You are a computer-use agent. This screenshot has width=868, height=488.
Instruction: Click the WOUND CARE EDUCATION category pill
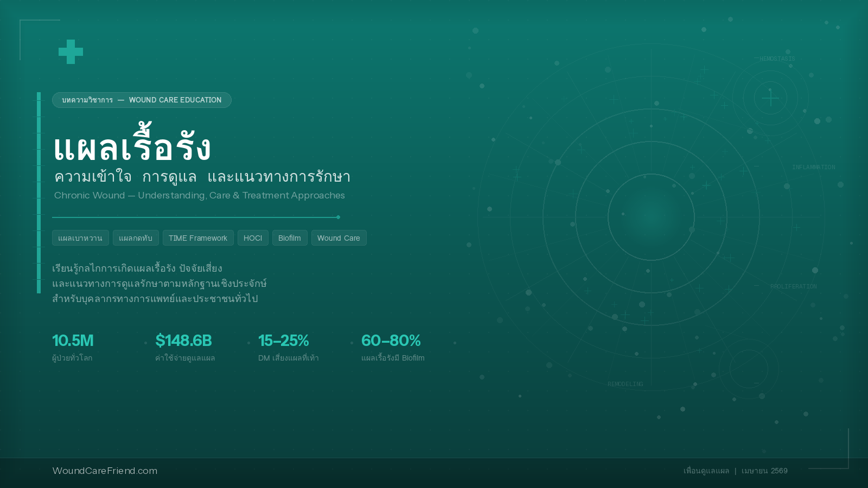pos(142,100)
